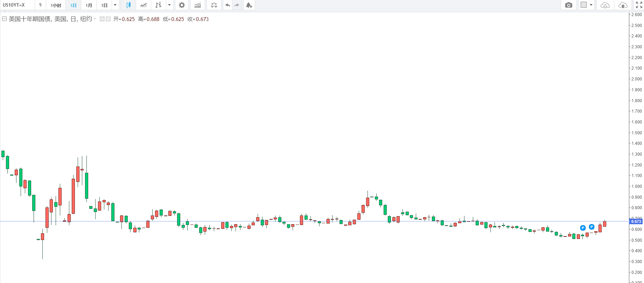Viewport: 644px width, 283px height.
Task: Click the 0.300 price axis label
Action: pyautogui.click(x=636, y=262)
